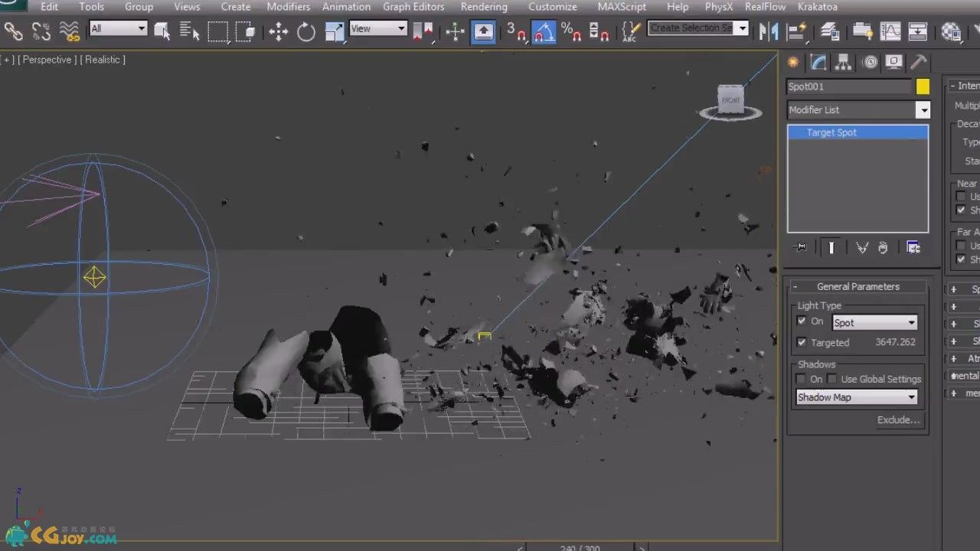
Task: Activate the Select and Scale tool
Action: click(x=335, y=31)
